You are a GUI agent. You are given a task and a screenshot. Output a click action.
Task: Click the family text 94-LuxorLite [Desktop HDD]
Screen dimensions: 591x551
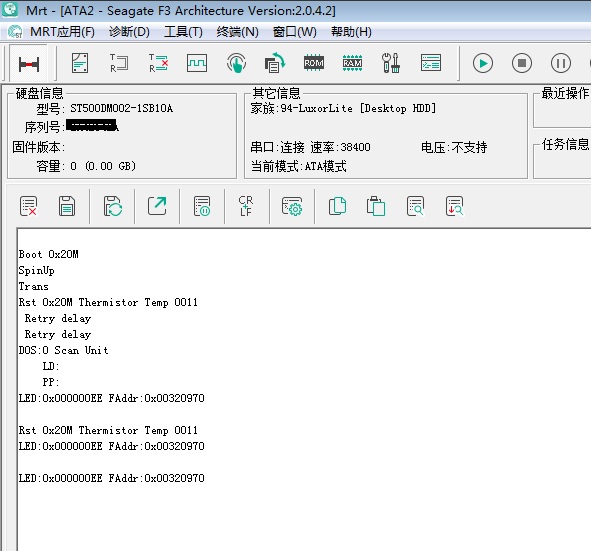358,109
